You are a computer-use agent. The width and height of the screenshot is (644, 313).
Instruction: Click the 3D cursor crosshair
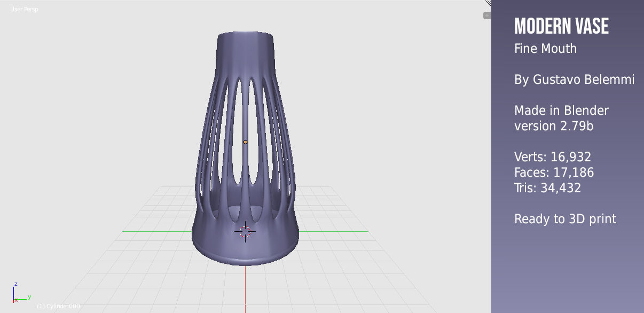click(x=245, y=231)
